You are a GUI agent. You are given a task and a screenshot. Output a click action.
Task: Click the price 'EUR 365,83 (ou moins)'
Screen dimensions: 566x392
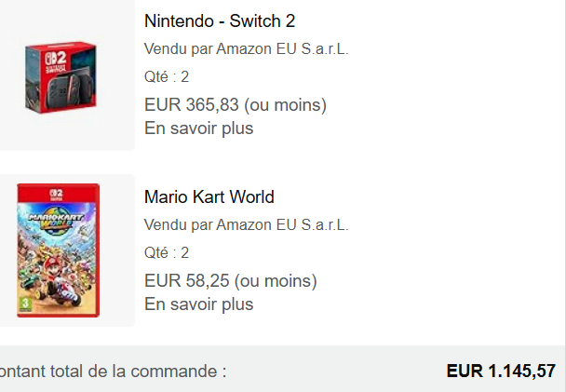[236, 104]
